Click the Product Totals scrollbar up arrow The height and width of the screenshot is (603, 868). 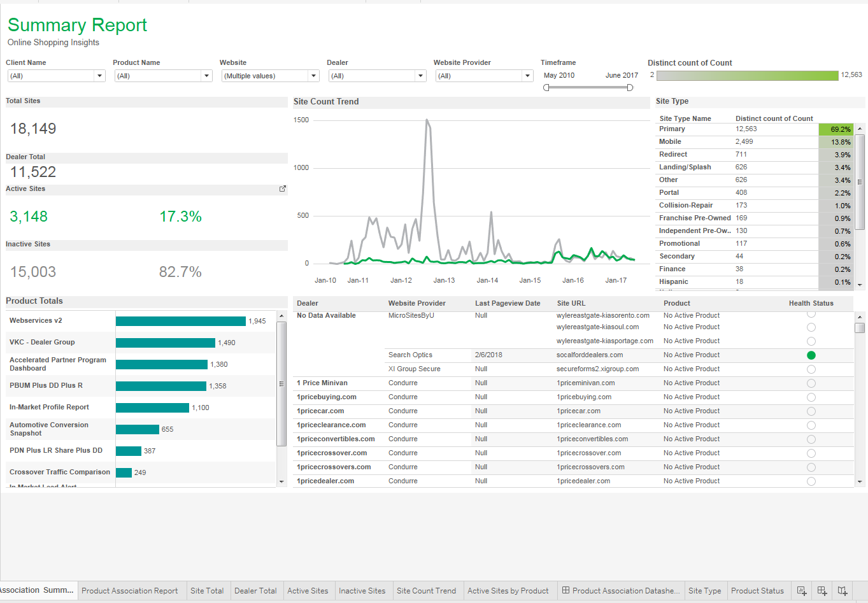281,316
